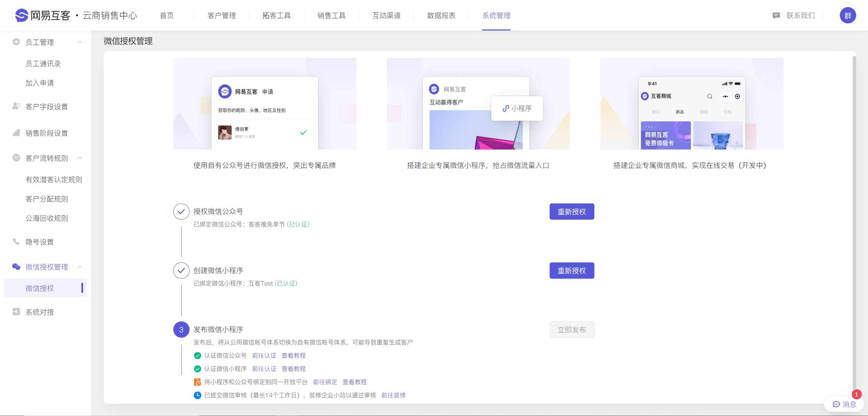The image size is (868, 416).
Task: Open the 群 user avatar menu
Action: [x=848, y=15]
